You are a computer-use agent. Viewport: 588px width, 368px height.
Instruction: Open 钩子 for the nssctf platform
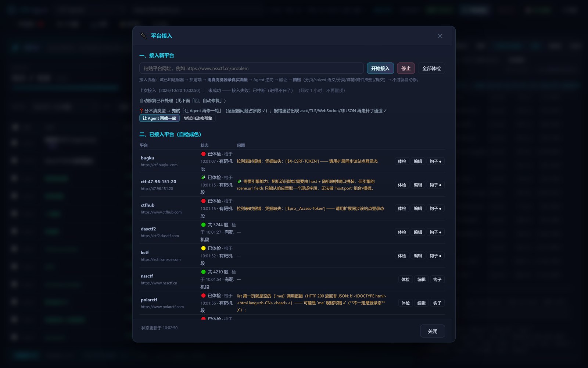click(x=437, y=279)
